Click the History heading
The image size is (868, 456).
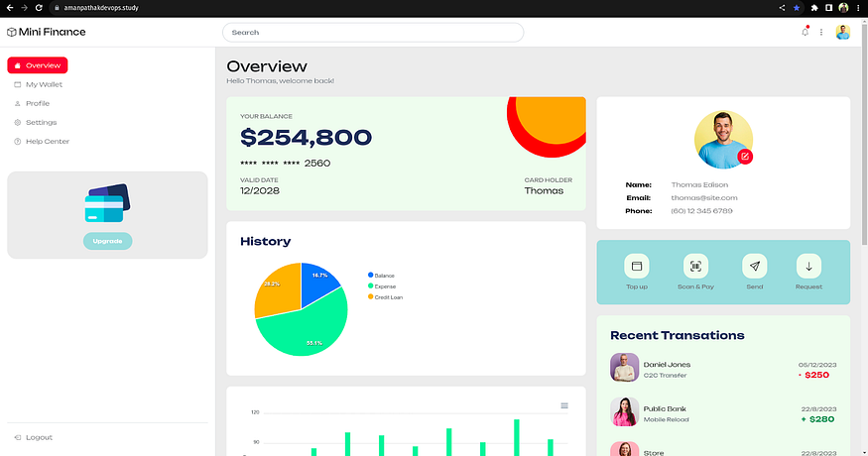(x=265, y=241)
